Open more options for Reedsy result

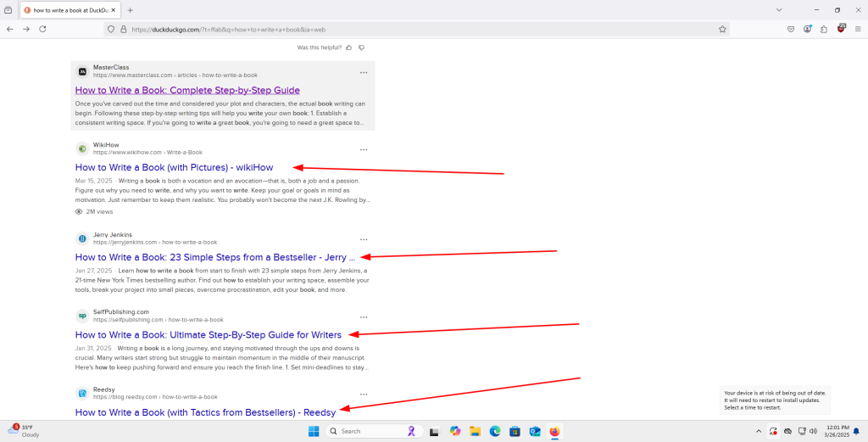[364, 394]
